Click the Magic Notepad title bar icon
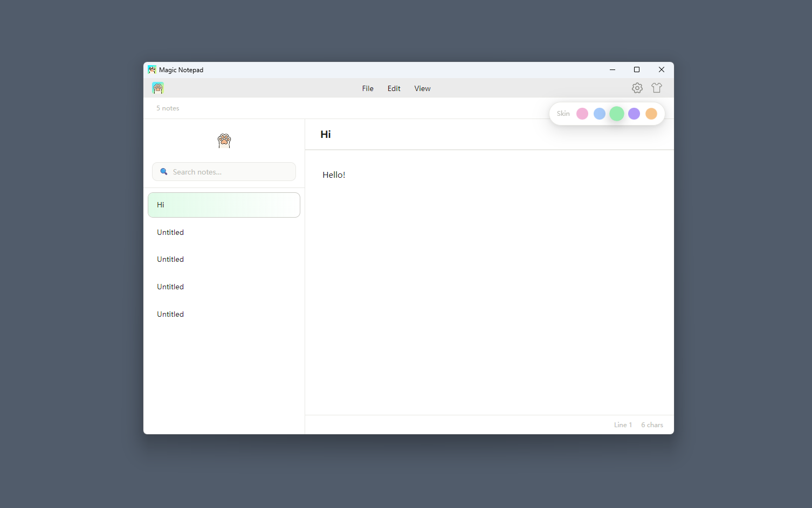The height and width of the screenshot is (508, 812). click(152, 70)
